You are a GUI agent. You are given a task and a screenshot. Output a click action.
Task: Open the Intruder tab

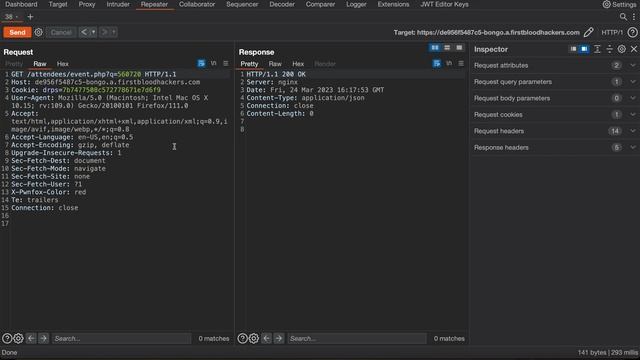click(118, 4)
